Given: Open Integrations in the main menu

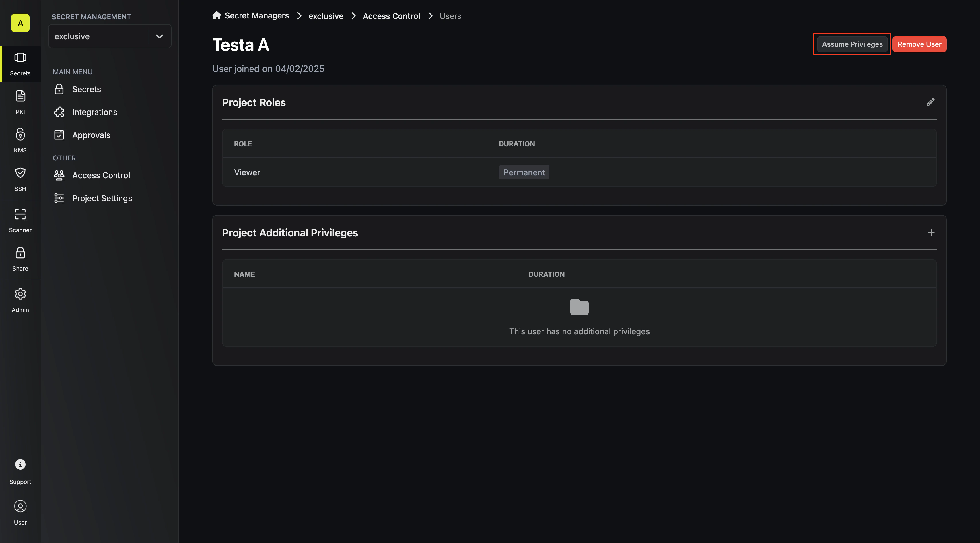Looking at the screenshot, I should (x=94, y=112).
